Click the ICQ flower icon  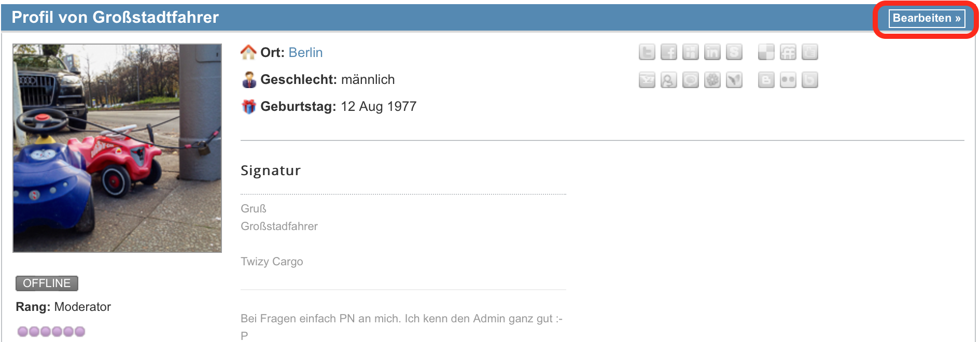click(x=712, y=80)
